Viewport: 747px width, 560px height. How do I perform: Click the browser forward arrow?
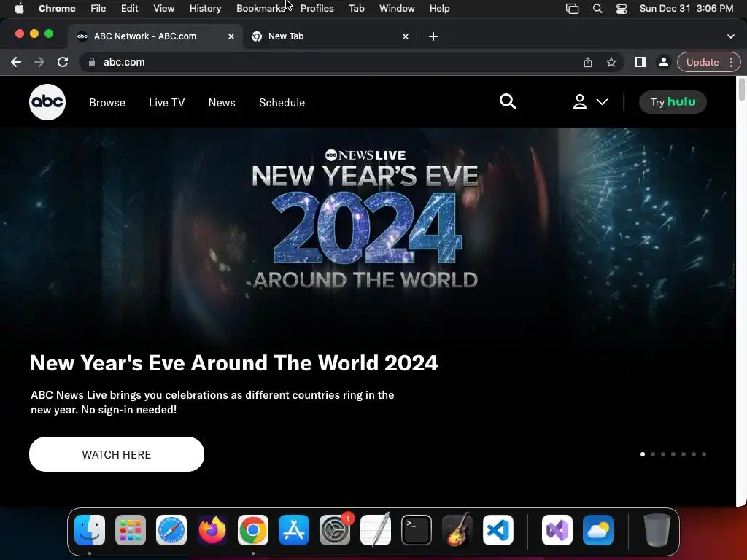39,62
